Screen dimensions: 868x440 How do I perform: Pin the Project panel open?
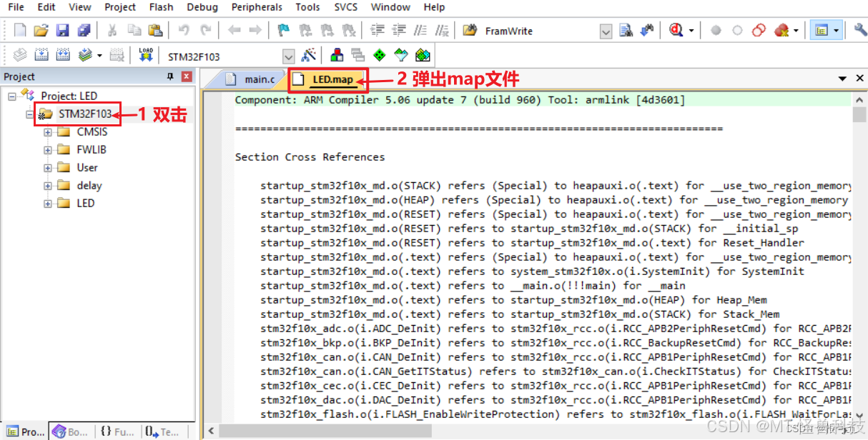(172, 76)
